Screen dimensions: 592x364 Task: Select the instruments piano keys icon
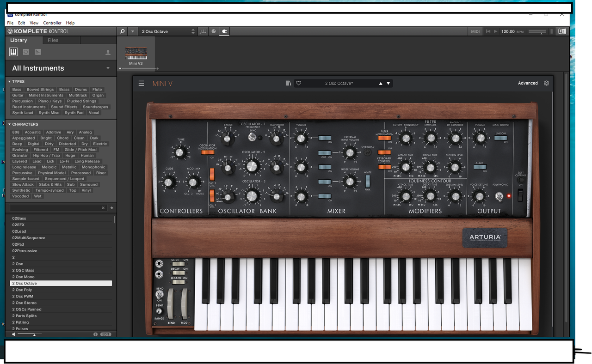point(13,52)
